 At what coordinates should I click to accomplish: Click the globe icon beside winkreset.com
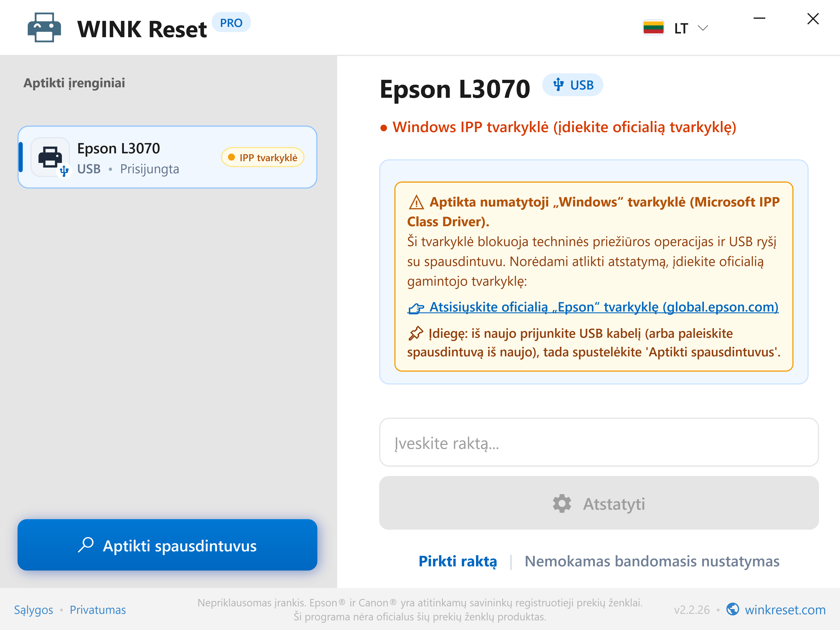pos(733,609)
